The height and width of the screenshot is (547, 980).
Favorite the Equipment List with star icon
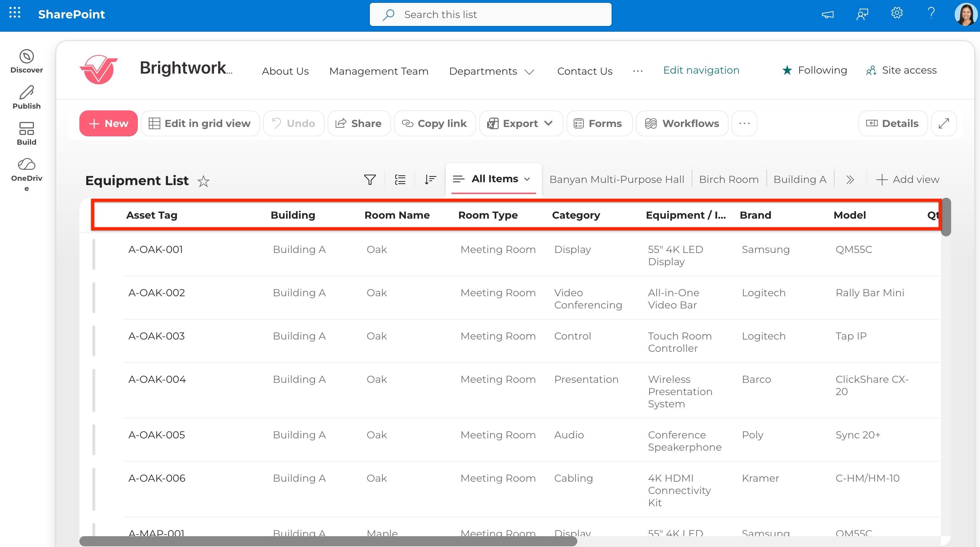pos(204,181)
